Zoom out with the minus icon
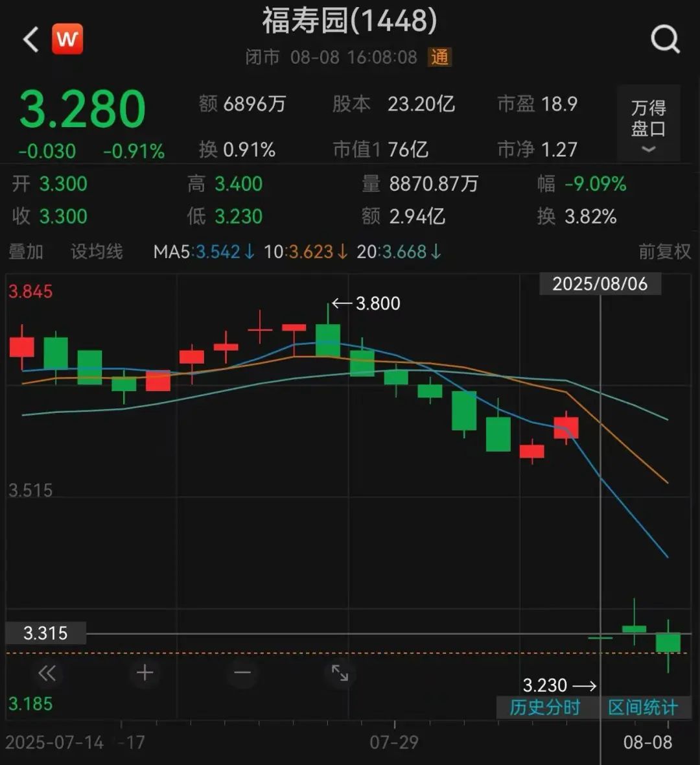This screenshot has height=765, width=700. coord(242,673)
